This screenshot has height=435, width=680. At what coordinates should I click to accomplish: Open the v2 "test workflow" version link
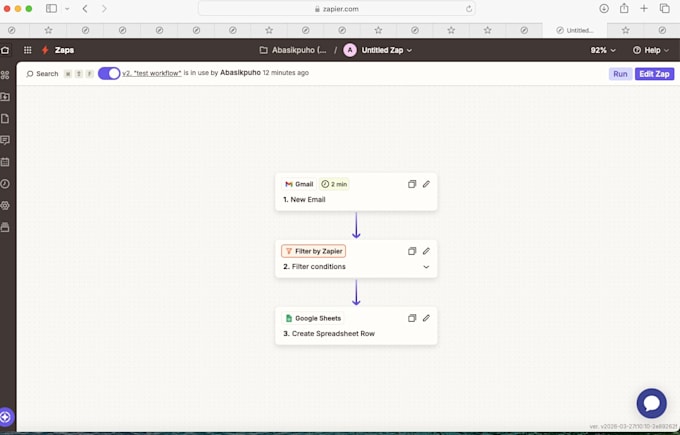pos(152,73)
